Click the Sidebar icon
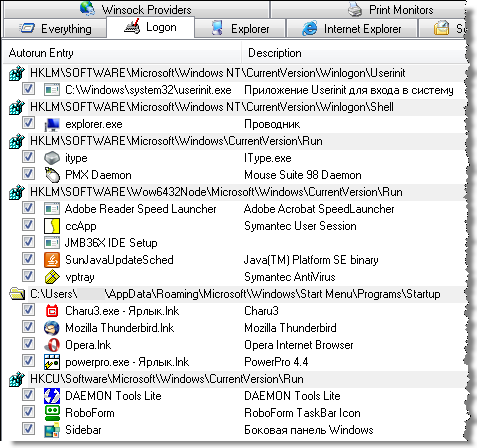 coord(52,430)
